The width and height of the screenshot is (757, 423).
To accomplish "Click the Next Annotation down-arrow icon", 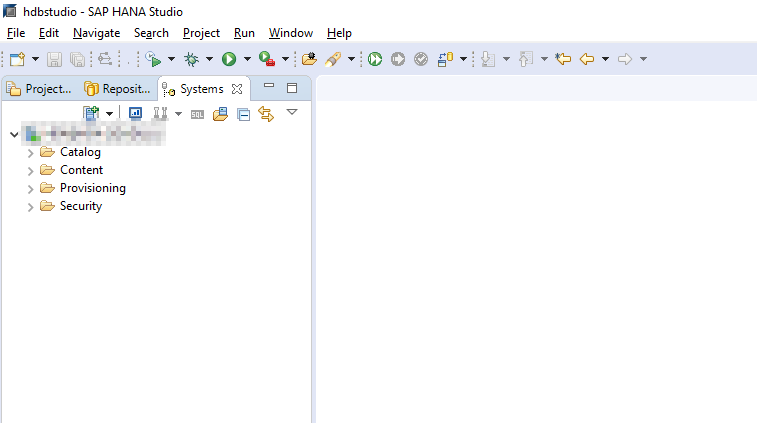I will 488,59.
